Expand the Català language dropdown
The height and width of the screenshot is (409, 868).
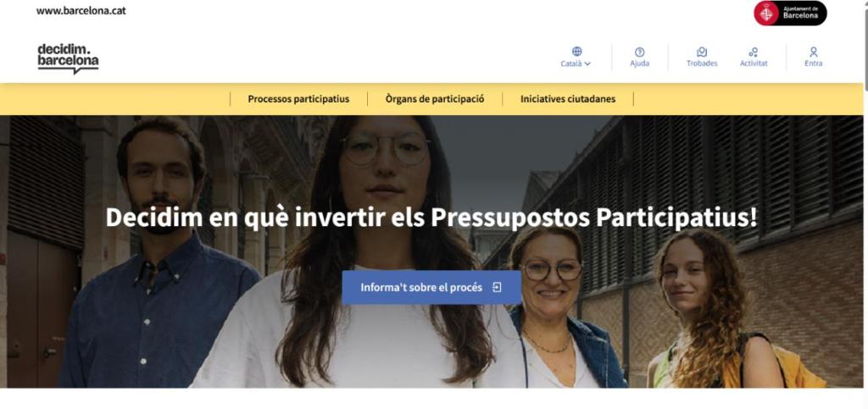[576, 64]
